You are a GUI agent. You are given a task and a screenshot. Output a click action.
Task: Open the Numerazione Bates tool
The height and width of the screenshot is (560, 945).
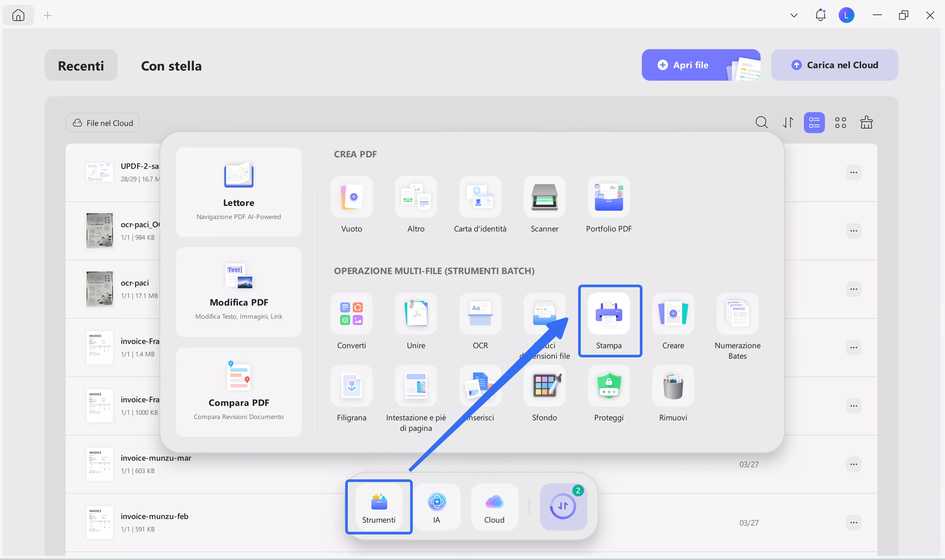click(737, 313)
